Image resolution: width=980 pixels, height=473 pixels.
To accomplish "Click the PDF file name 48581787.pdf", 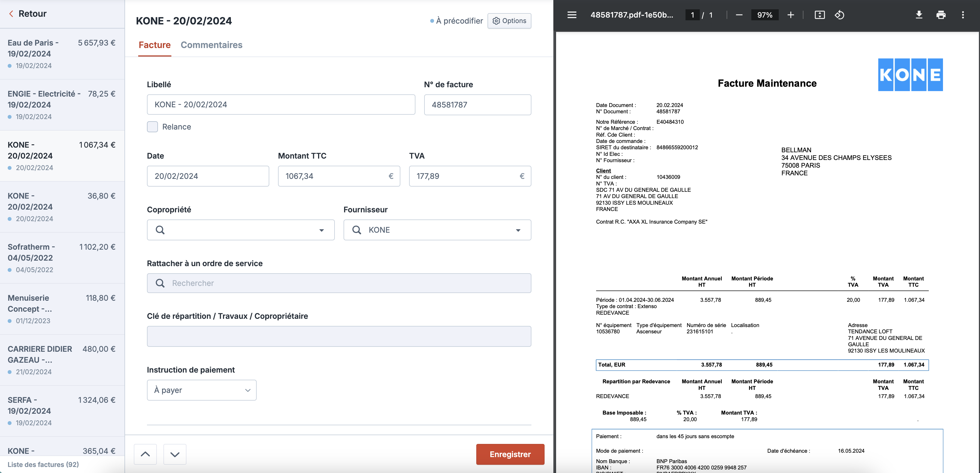I will click(631, 15).
